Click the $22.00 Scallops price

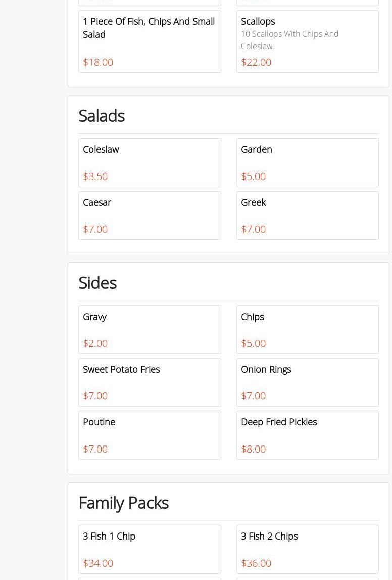(256, 62)
